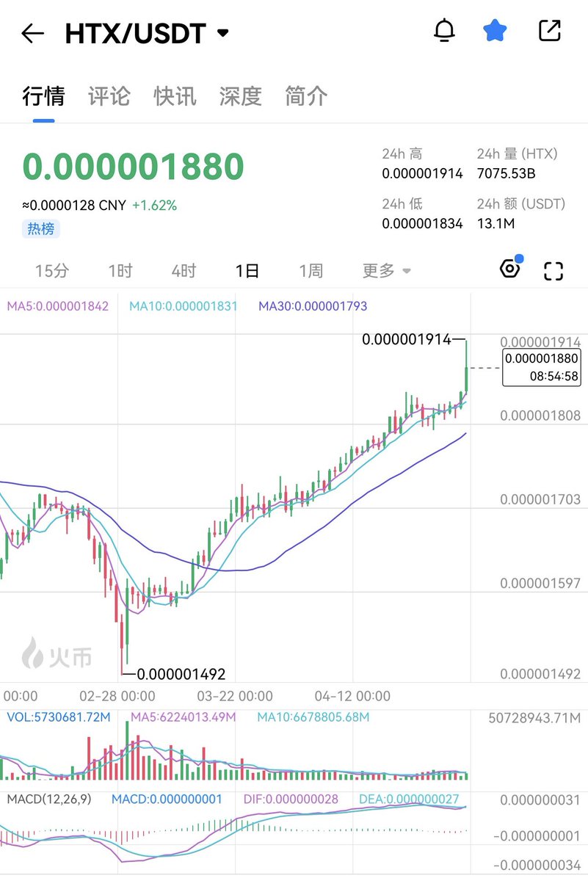
Task: Tap the 24h 低 value 0.000001834
Action: tap(422, 224)
